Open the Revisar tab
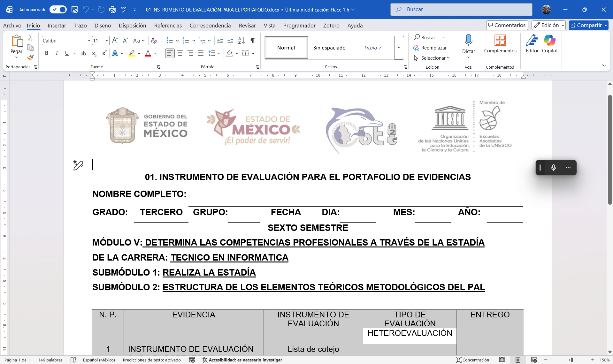Viewport: 613px width, 364px height. 247,26
